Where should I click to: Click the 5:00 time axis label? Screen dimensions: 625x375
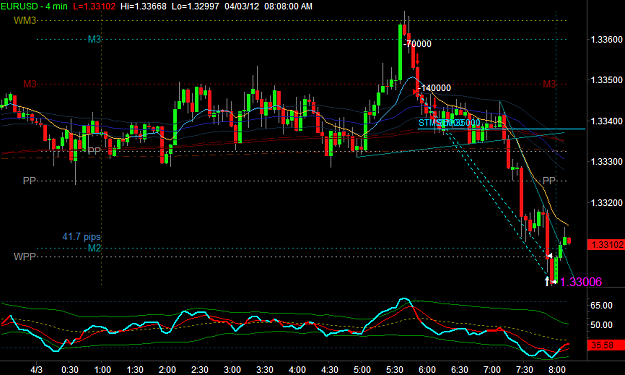point(362,370)
